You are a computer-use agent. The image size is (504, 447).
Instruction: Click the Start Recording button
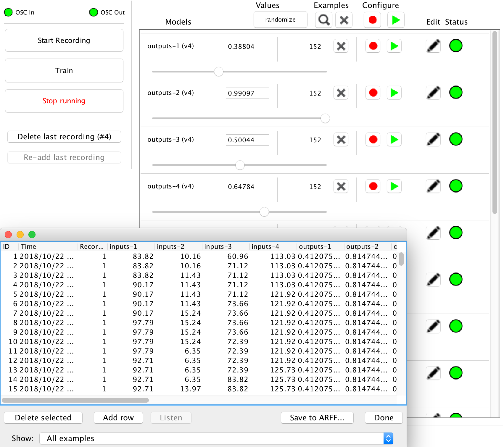64,41
